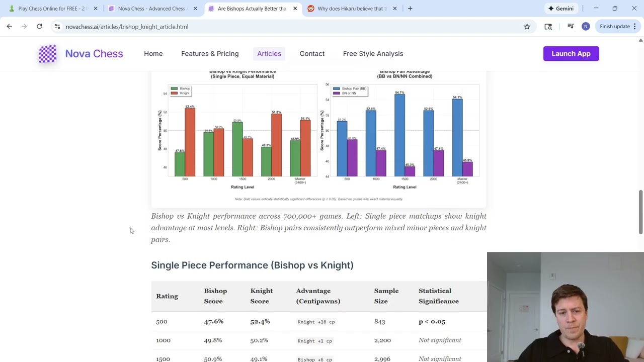
Task: Bookmark this page with the star icon
Action: click(x=527, y=26)
